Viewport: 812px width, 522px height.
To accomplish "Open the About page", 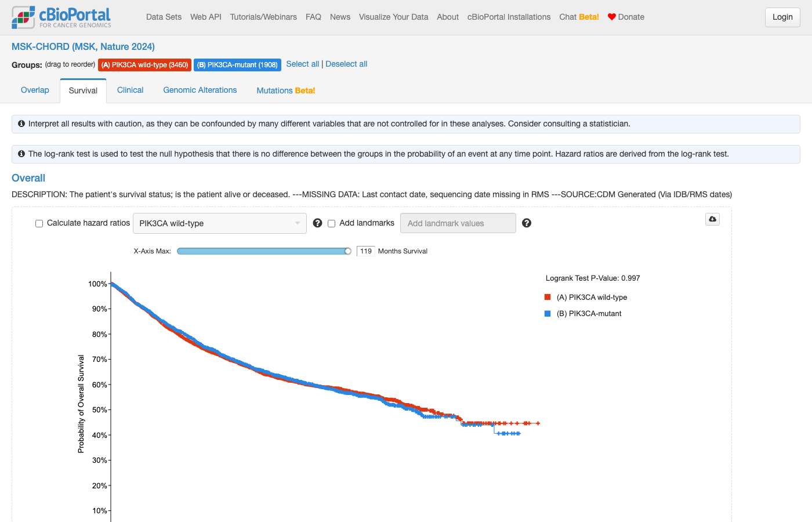I will (448, 17).
